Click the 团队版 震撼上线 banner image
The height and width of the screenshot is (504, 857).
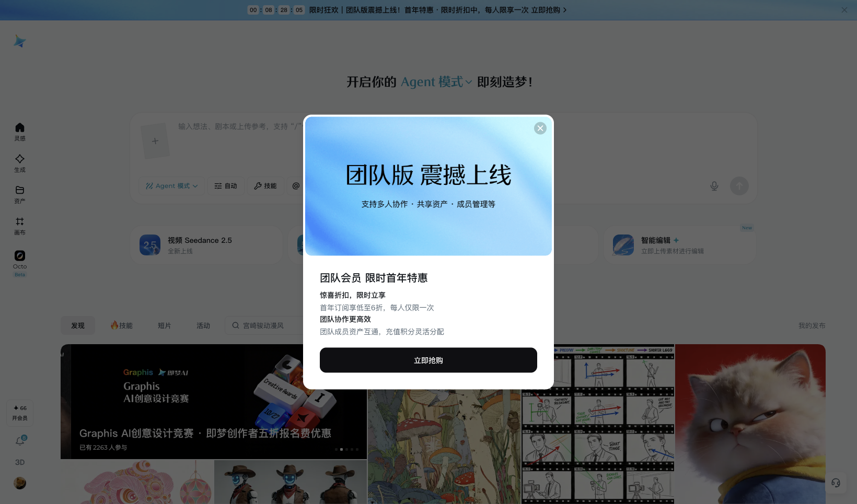[x=428, y=186]
